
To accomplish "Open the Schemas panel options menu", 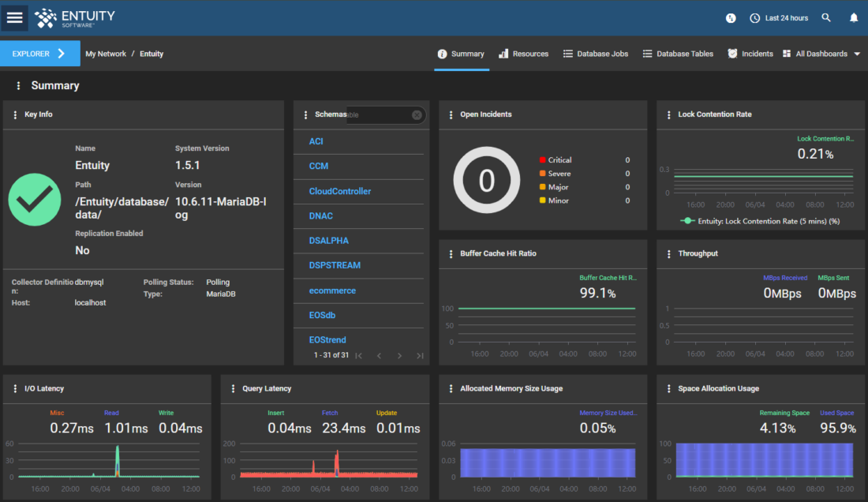I will pyautogui.click(x=305, y=114).
